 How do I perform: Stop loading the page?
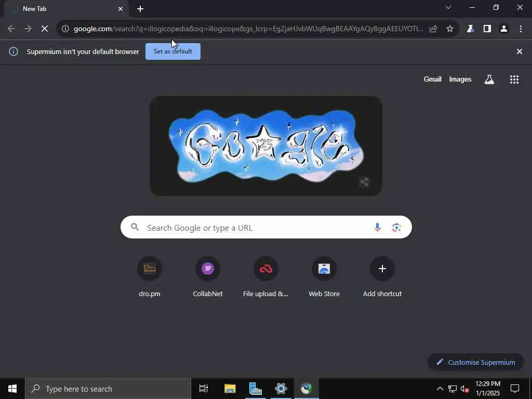click(45, 29)
